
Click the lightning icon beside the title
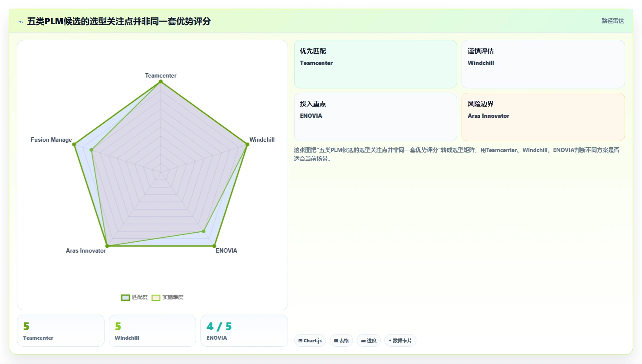click(x=20, y=22)
